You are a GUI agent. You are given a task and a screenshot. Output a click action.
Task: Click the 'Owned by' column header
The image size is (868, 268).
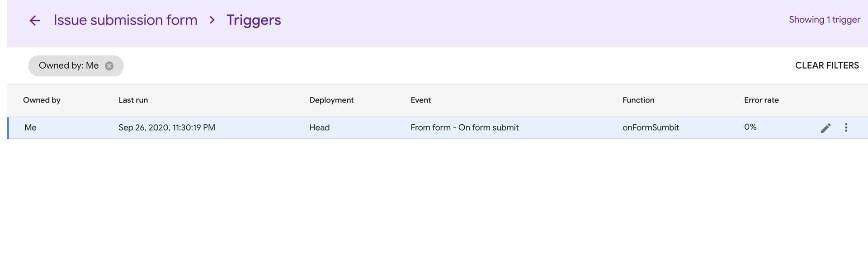42,100
